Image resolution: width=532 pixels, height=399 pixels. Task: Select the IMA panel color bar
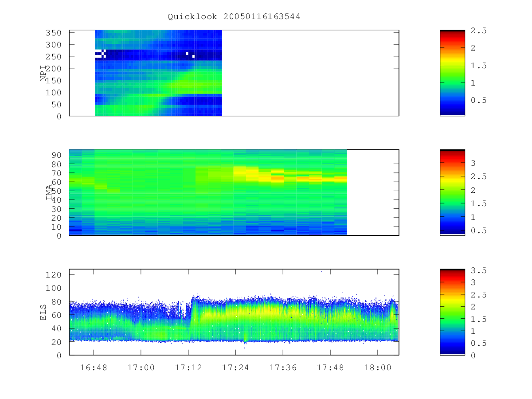coord(452,192)
